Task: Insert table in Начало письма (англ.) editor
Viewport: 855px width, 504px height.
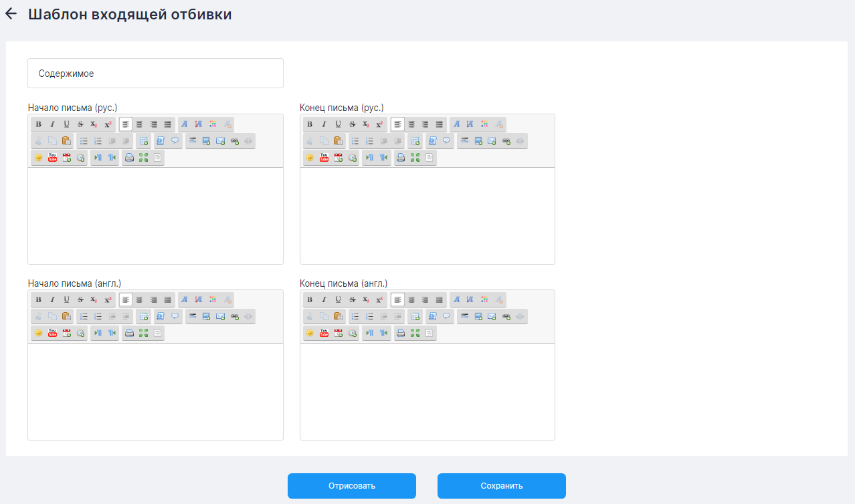Action: coord(143,316)
